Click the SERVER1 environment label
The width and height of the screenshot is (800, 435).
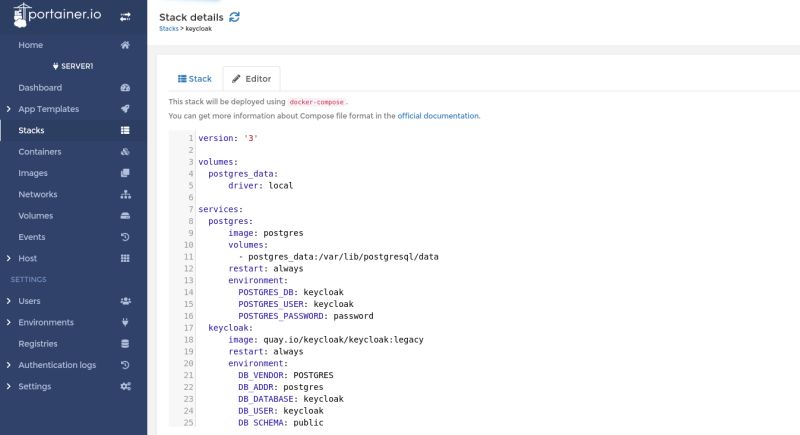77,66
